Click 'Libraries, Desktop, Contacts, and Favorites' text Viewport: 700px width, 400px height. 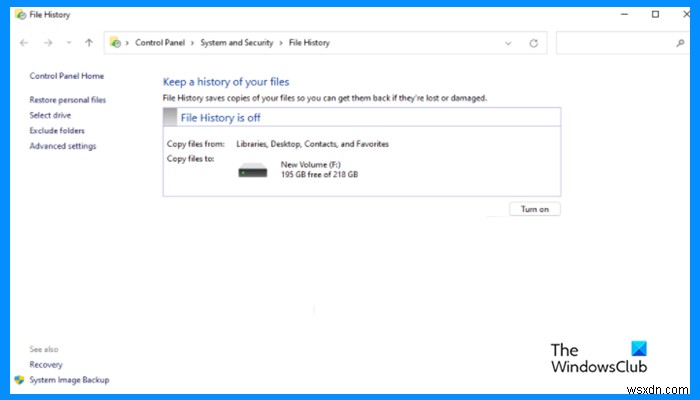tap(312, 144)
